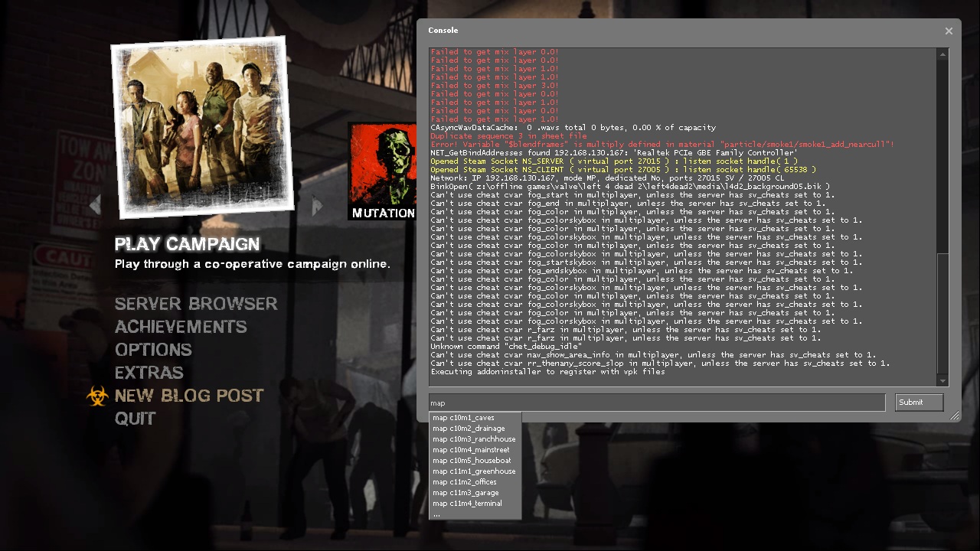Select autocomplete entry map c10m4_mainstreet
The width and height of the screenshot is (980, 551).
tap(475, 450)
